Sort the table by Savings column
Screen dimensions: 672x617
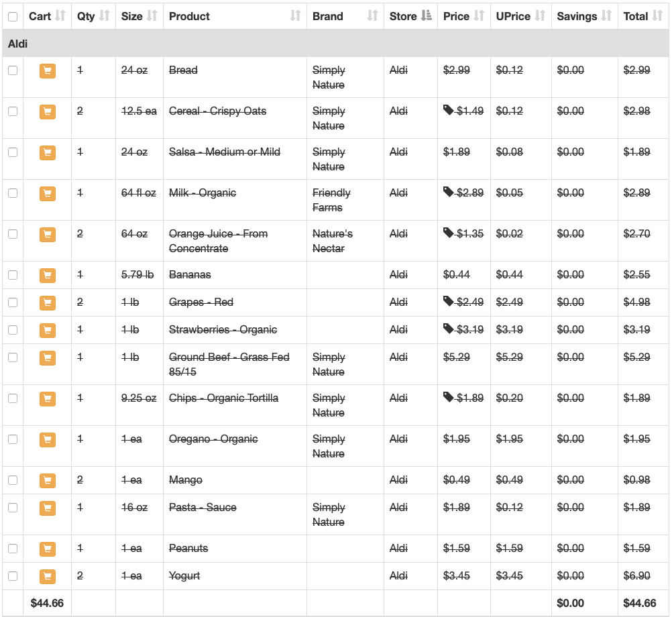click(x=585, y=16)
